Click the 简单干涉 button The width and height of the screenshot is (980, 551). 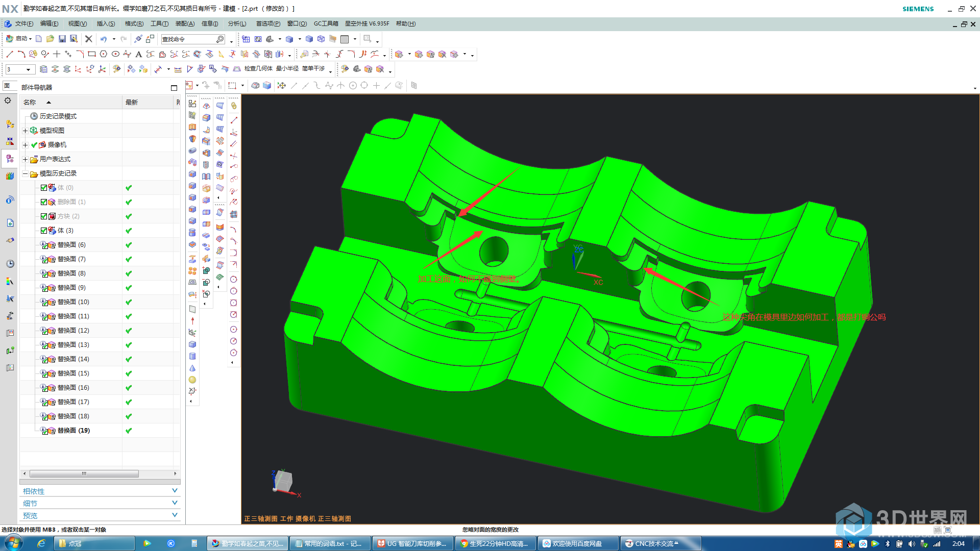(x=313, y=69)
